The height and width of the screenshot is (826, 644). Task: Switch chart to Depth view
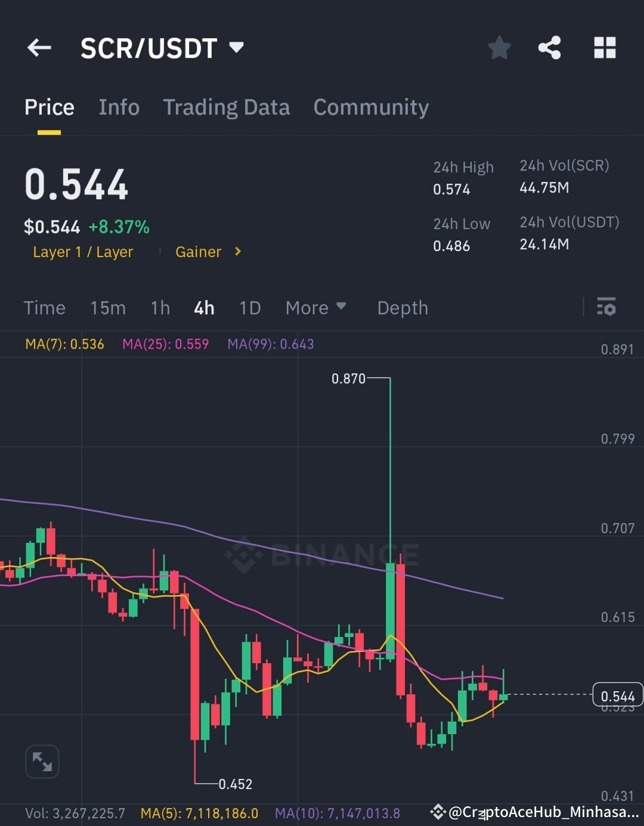pyautogui.click(x=402, y=308)
